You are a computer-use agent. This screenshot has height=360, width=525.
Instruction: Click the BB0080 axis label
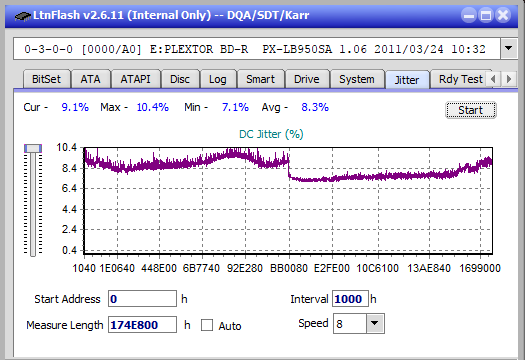[289, 268]
